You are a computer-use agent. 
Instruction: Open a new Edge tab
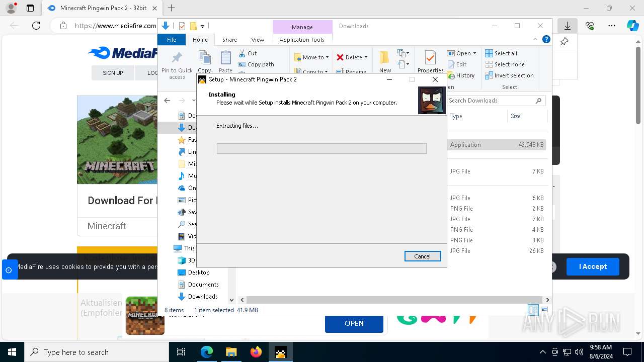(x=172, y=8)
